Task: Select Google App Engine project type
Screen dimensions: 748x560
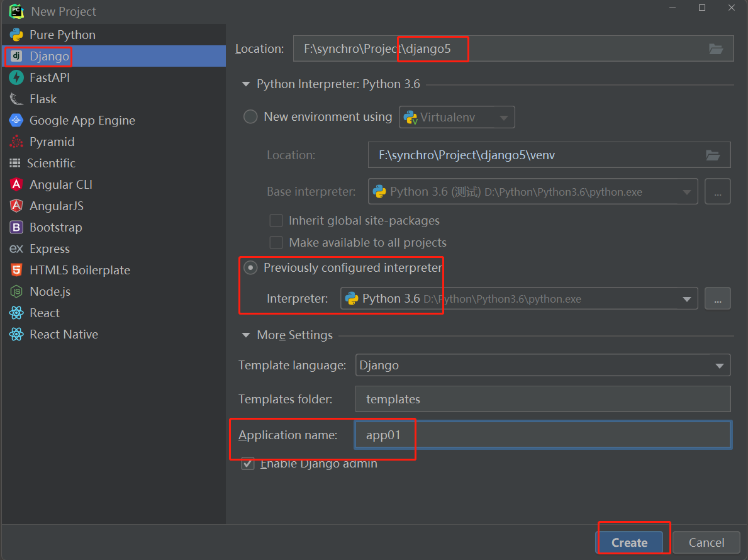Action: pos(113,121)
